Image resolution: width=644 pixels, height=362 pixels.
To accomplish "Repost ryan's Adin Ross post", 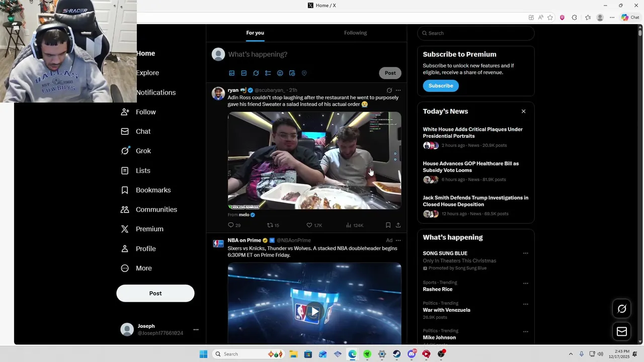I will tap(270, 225).
